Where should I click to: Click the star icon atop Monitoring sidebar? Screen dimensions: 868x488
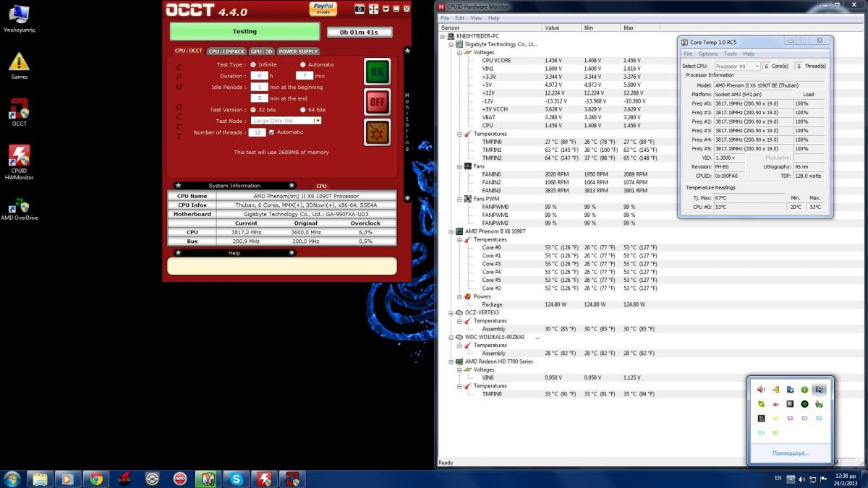pyautogui.click(x=407, y=51)
